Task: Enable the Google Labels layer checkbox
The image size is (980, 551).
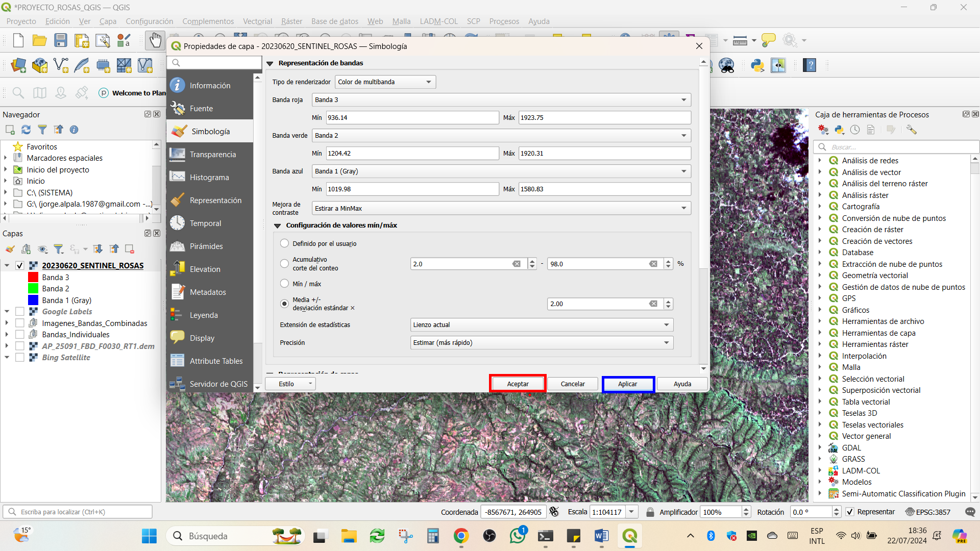Action: [20, 311]
